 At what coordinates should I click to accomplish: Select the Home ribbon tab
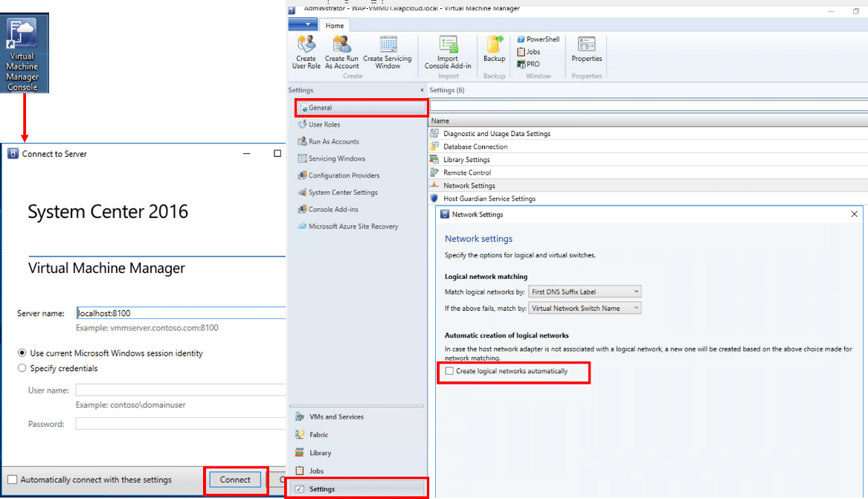335,25
